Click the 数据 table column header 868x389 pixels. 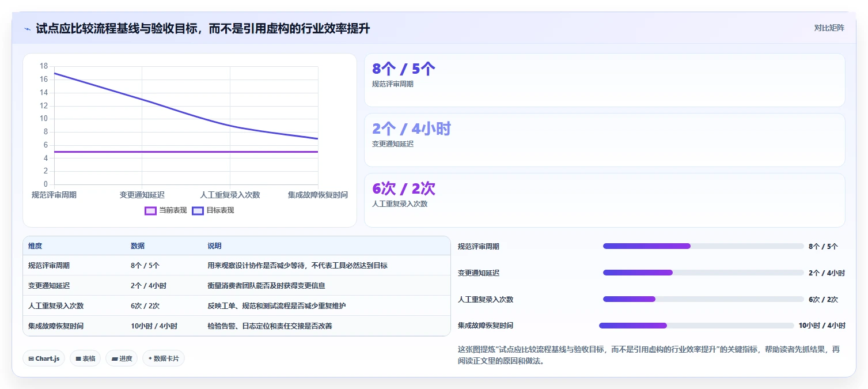point(138,246)
